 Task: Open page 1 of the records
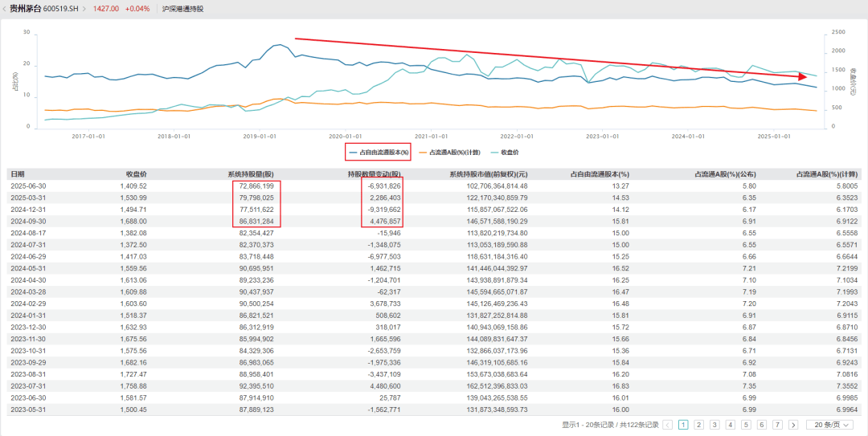[x=684, y=425]
